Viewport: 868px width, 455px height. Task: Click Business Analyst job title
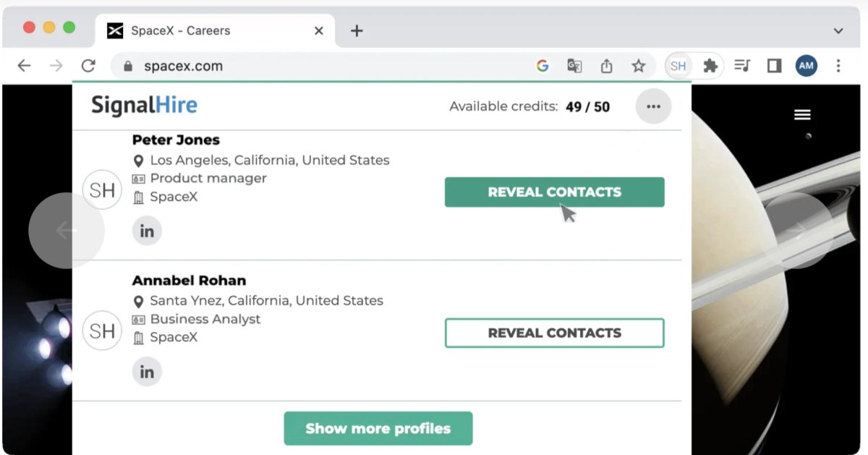[205, 319]
